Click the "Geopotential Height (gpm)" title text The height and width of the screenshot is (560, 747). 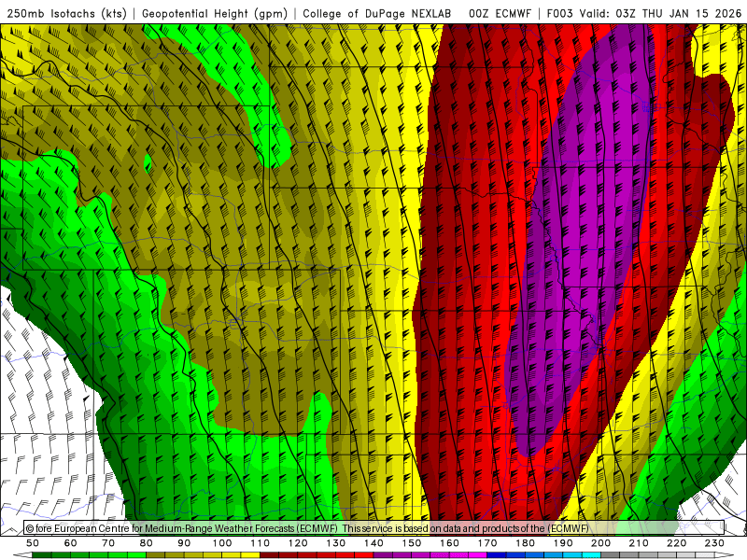215,14
